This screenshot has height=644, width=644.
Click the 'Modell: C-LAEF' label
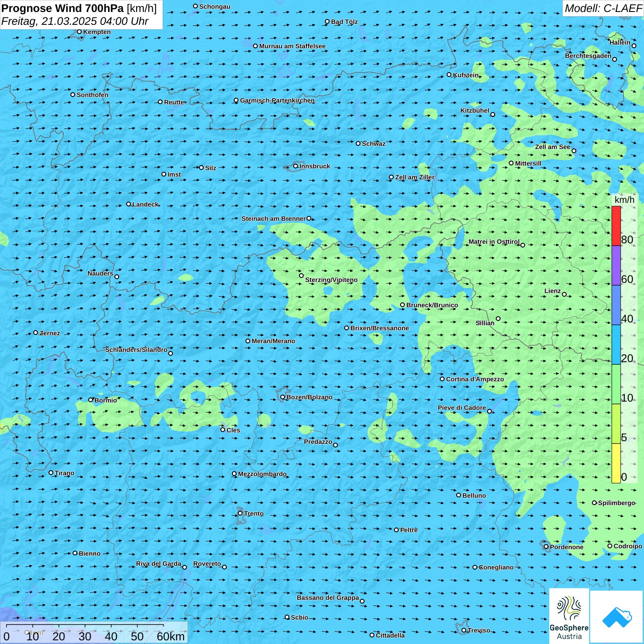[603, 8]
